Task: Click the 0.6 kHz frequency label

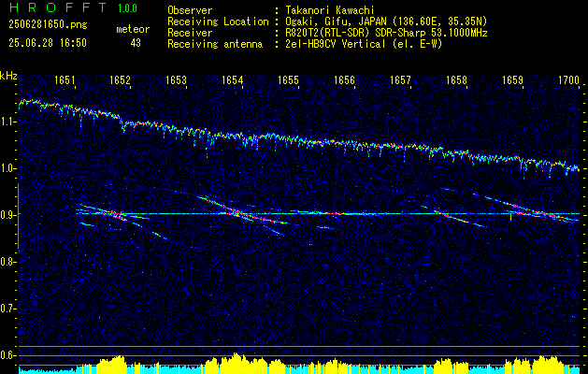Action: click(x=7, y=355)
